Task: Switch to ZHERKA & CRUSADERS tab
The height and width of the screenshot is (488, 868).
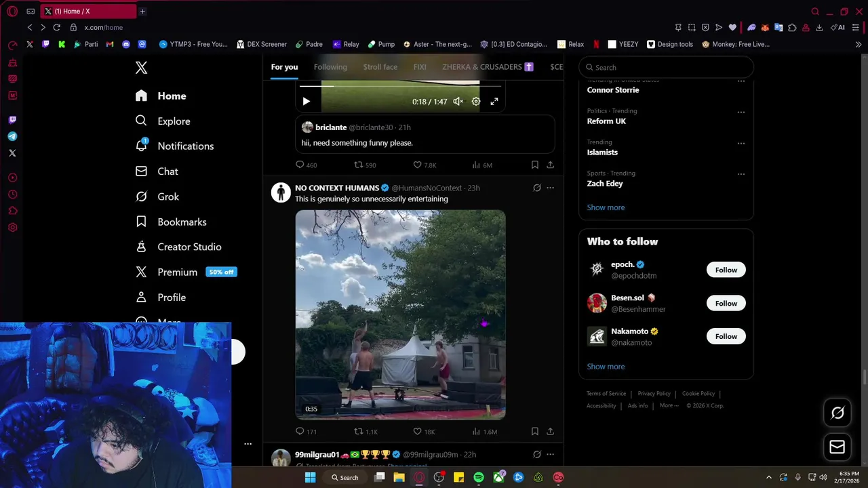Action: [488, 66]
